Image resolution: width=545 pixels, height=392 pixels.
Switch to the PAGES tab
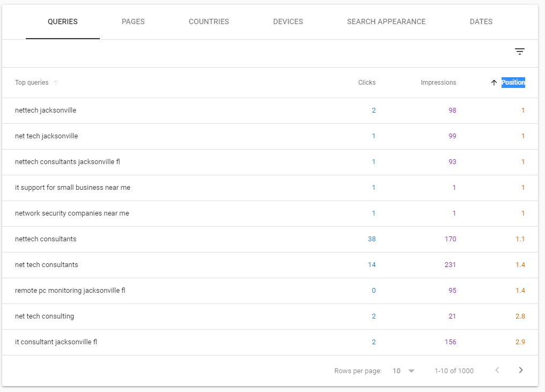(133, 21)
